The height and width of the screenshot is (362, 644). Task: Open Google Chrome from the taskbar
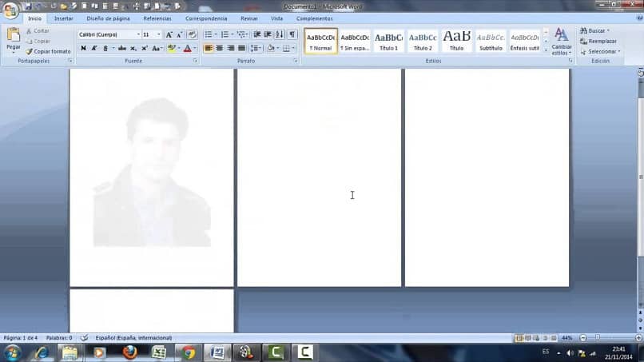187,352
